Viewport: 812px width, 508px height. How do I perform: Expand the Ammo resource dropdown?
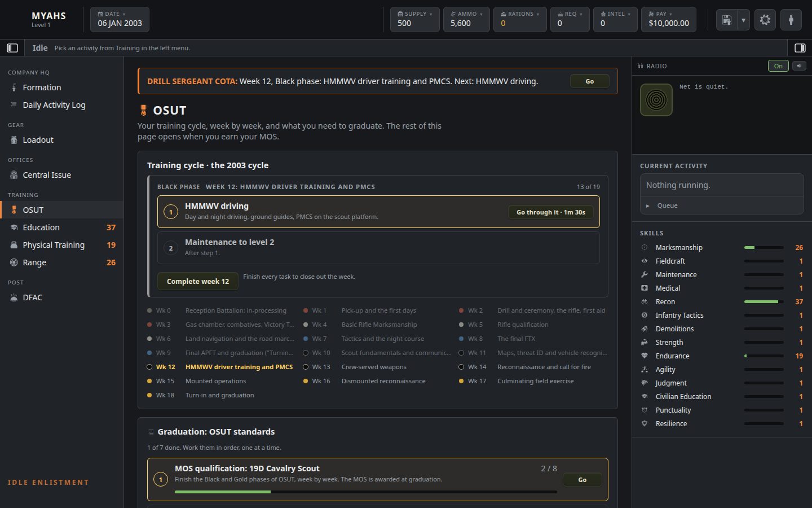[x=466, y=19]
